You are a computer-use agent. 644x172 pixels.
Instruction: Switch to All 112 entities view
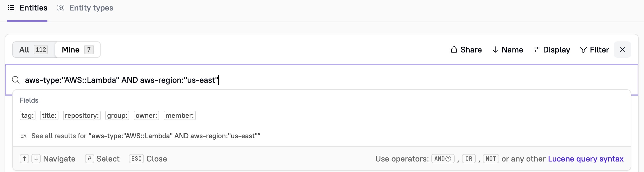coord(33,50)
